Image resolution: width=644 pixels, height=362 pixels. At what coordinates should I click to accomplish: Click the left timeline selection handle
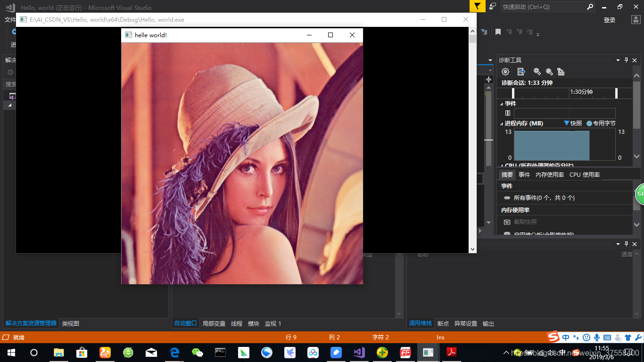coord(513,93)
